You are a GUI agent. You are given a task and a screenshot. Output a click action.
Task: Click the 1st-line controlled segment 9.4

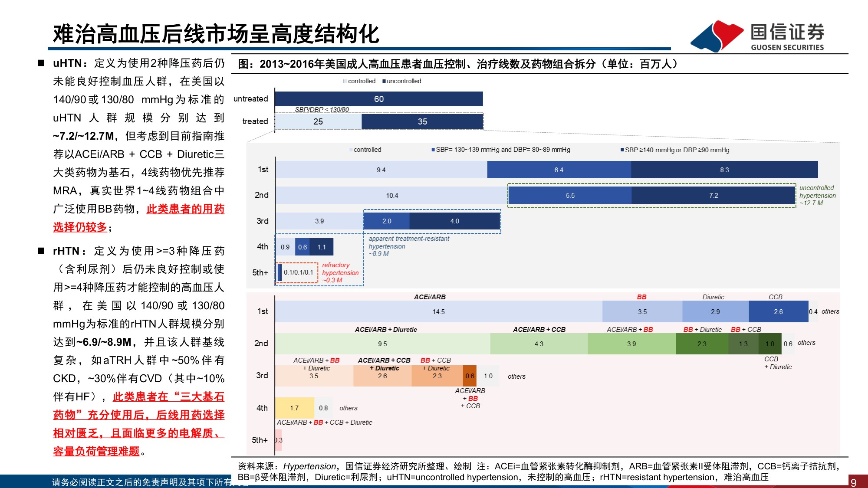tap(381, 170)
